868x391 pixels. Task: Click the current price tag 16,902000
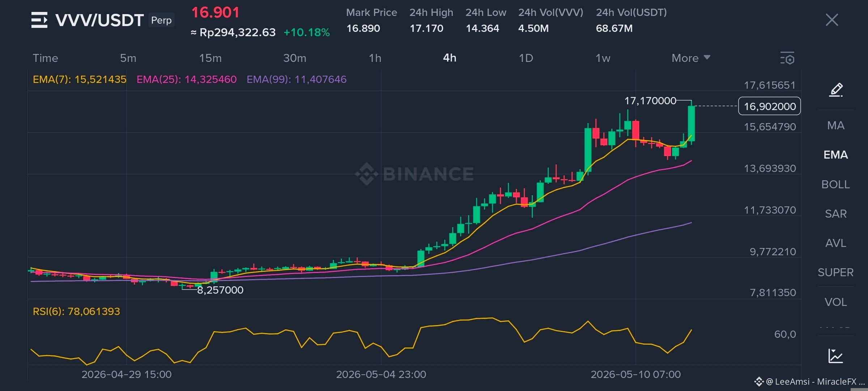pos(769,106)
